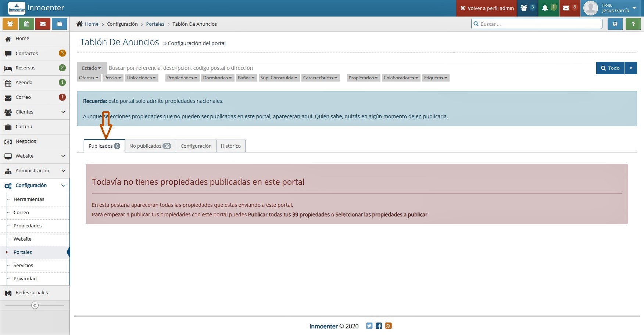Open the Precio filter dropdown
Screen dimensions: 644x335
click(112, 78)
